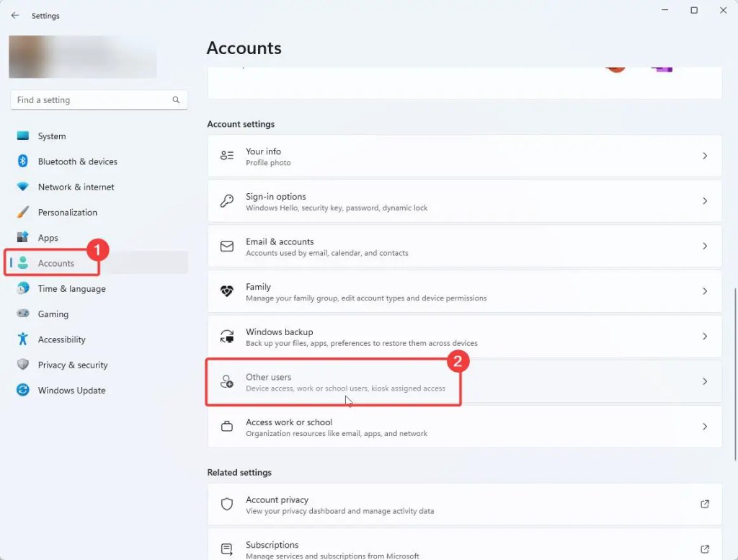Open external link icon for Subscriptions
Screen dimensions: 738x560
coord(705,549)
